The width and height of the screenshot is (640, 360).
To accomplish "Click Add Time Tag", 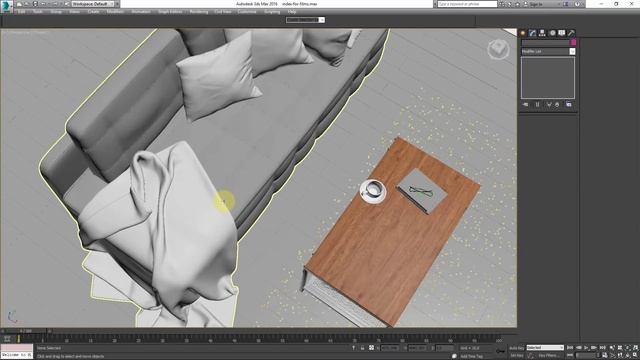I will pos(471,356).
